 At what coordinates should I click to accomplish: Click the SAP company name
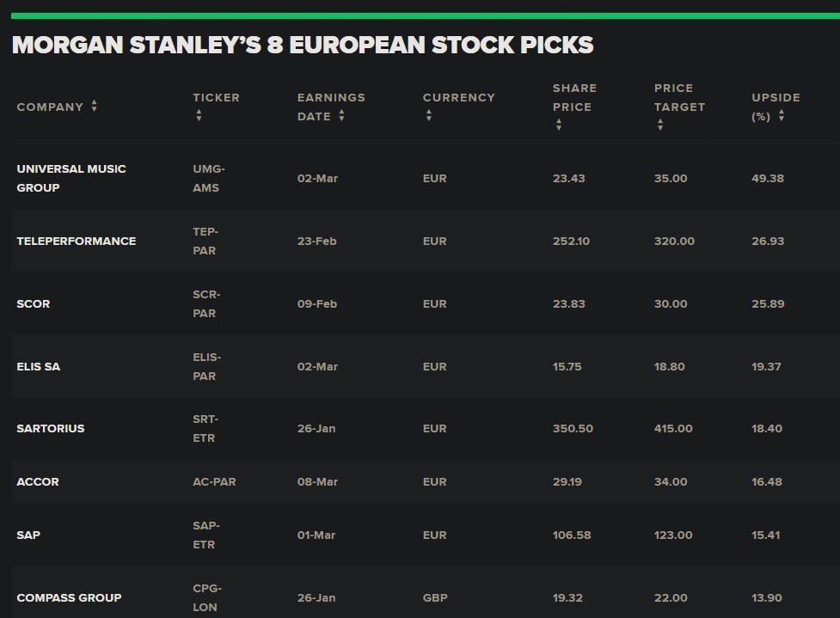tap(28, 535)
